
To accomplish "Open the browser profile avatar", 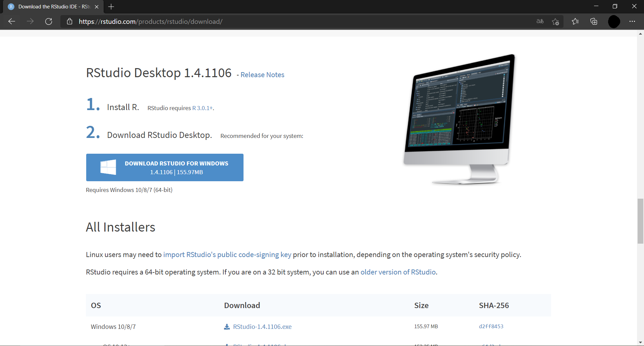I will (614, 21).
